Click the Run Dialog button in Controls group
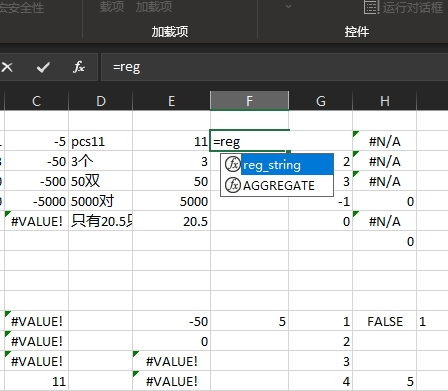Viewport: 448px width, 391px height. tap(404, 7)
